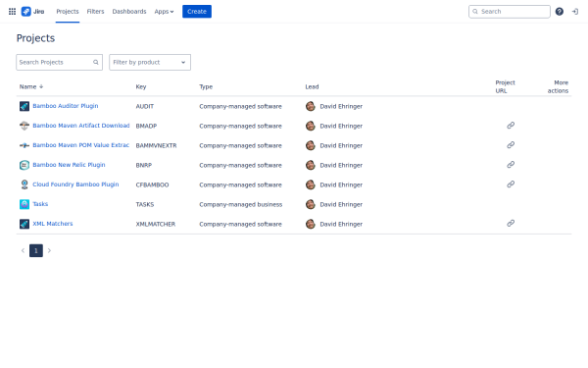588x368 pixels.
Task: Click the Bamboo Auditor Plugin project avatar
Action: (24, 106)
